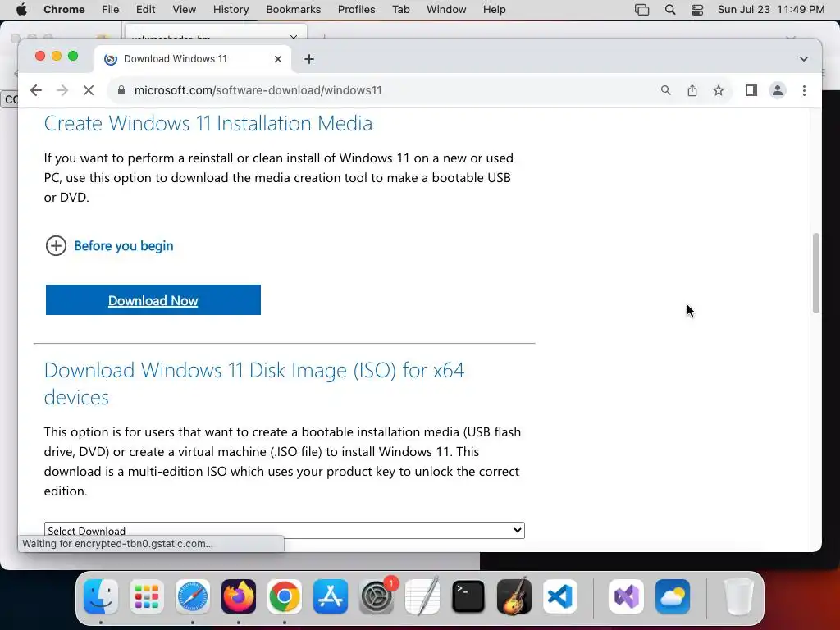840x630 pixels.
Task: Bookmark this tab with the star
Action: point(719,90)
